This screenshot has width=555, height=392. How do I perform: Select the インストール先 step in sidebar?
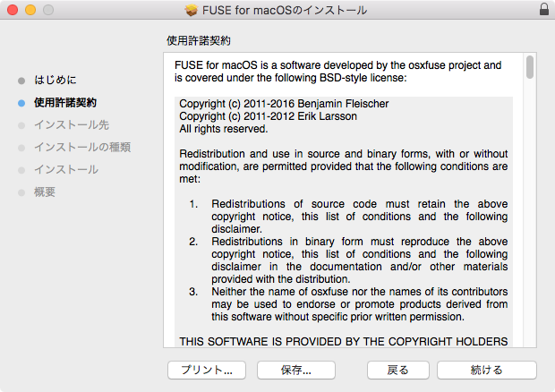(x=72, y=125)
